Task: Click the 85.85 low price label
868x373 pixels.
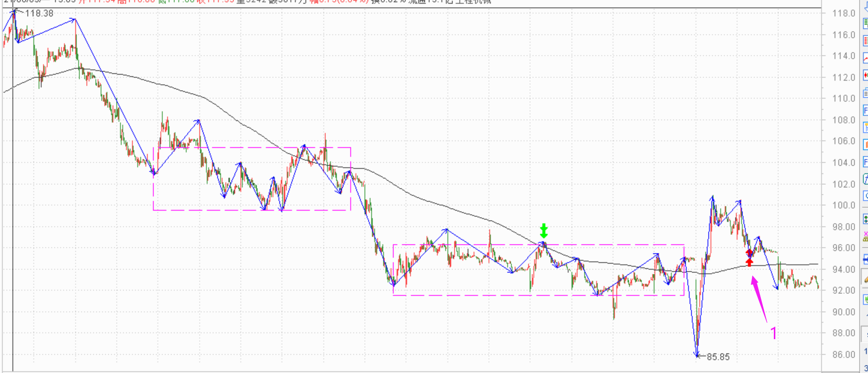Action: click(x=718, y=357)
